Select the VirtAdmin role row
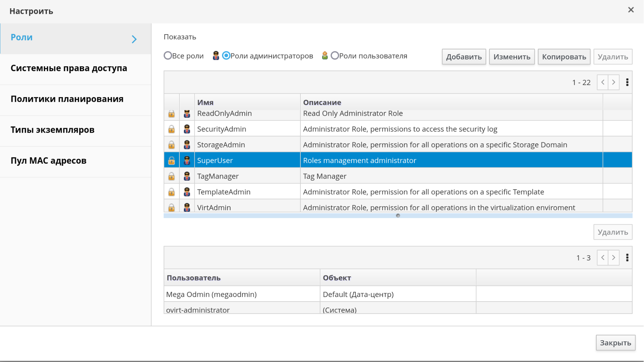 (x=386, y=207)
